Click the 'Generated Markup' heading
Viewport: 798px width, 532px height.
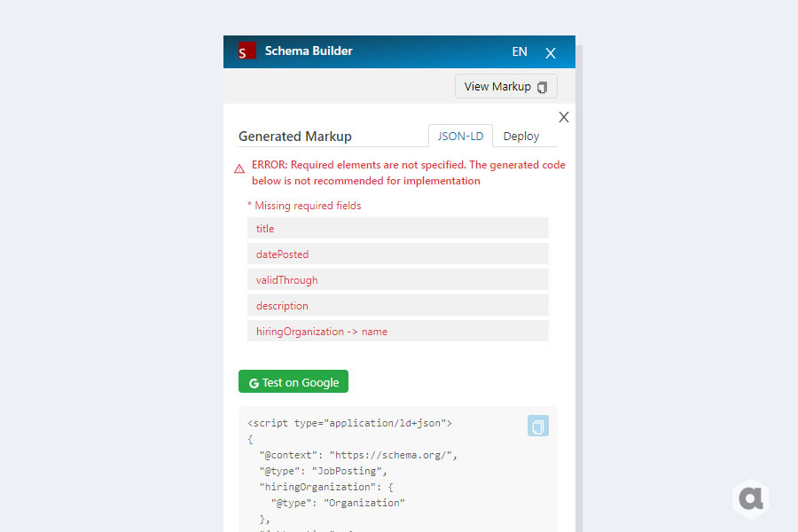pyautogui.click(x=295, y=137)
